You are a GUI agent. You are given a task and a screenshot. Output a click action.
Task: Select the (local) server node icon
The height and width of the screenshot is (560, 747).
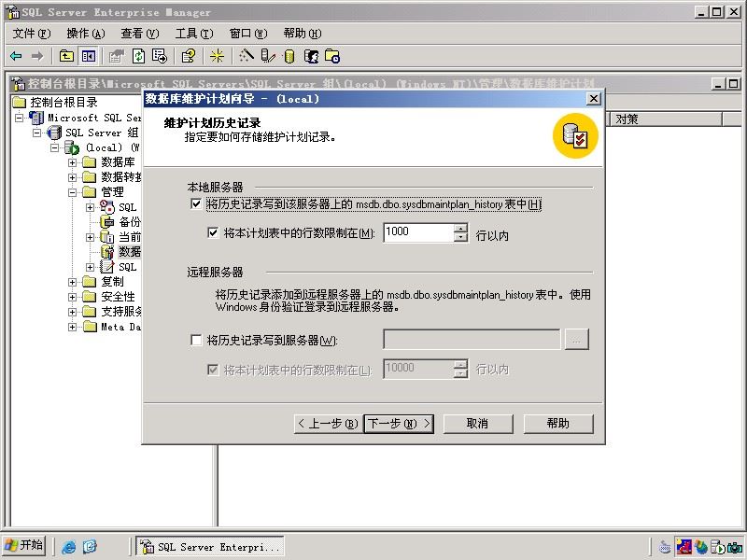[72, 147]
